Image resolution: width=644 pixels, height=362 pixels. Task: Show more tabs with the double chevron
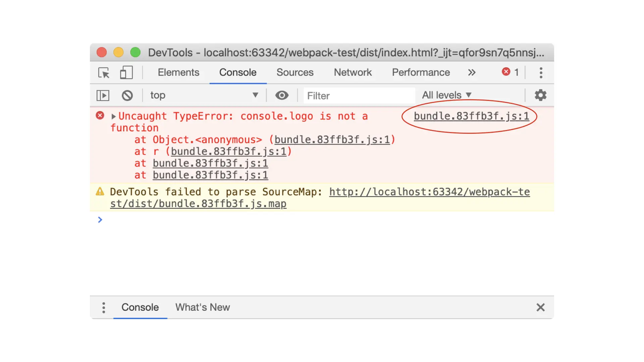tap(472, 72)
